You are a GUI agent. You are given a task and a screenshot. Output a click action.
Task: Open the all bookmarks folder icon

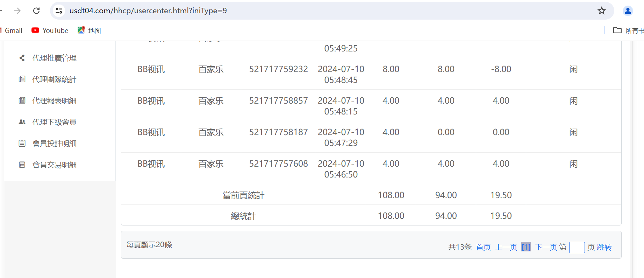617,30
